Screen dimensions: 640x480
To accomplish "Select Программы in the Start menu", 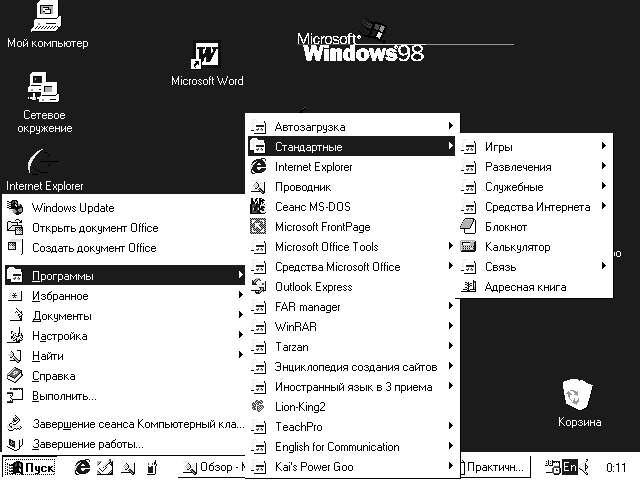I will coord(125,276).
